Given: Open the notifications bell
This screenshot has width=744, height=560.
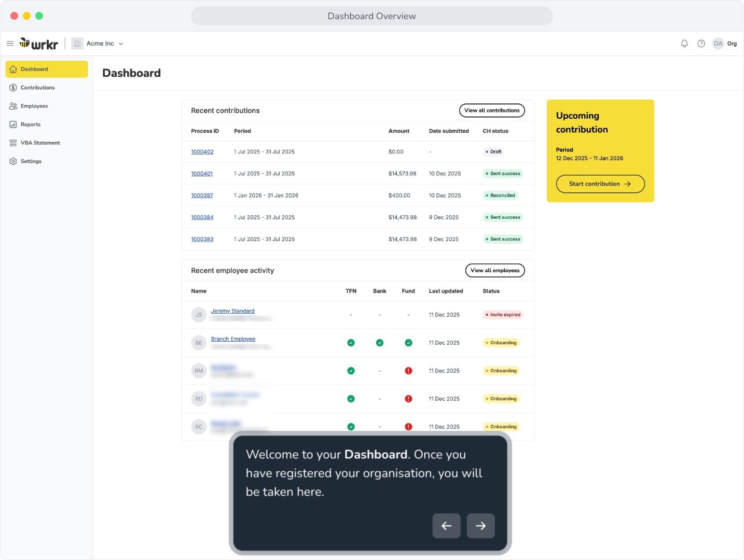Looking at the screenshot, I should click(684, 44).
